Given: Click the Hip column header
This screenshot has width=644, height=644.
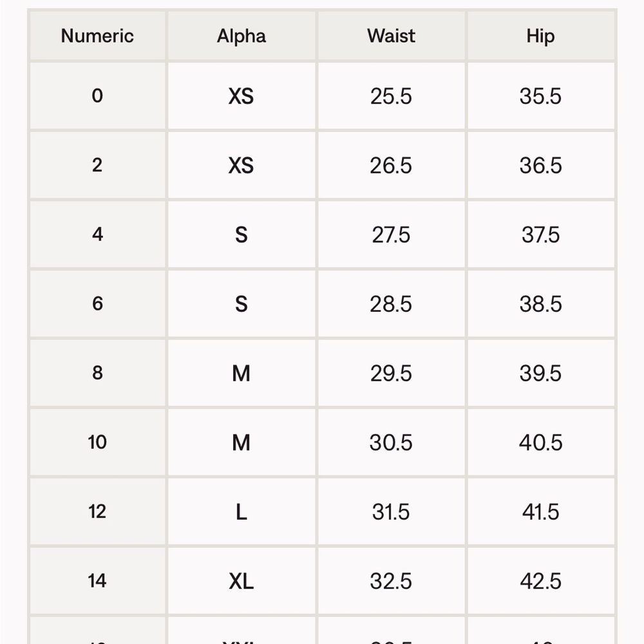Looking at the screenshot, I should 540,36.
